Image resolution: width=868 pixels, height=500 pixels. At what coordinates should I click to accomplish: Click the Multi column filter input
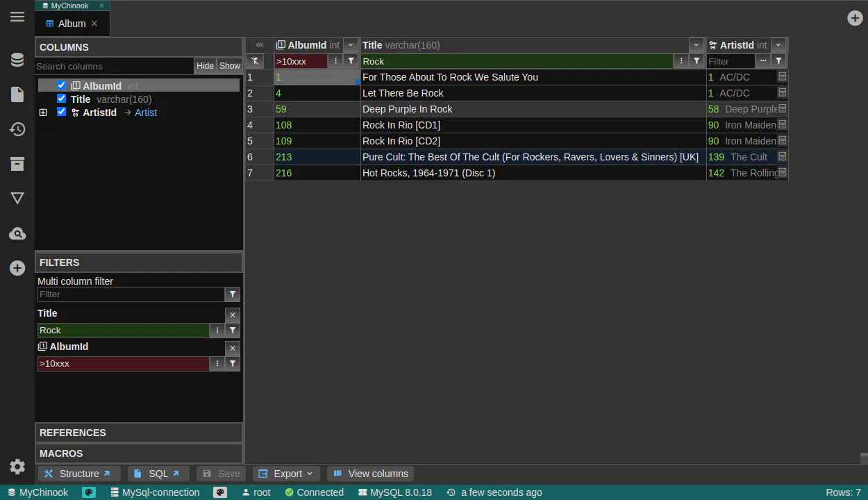click(x=131, y=294)
